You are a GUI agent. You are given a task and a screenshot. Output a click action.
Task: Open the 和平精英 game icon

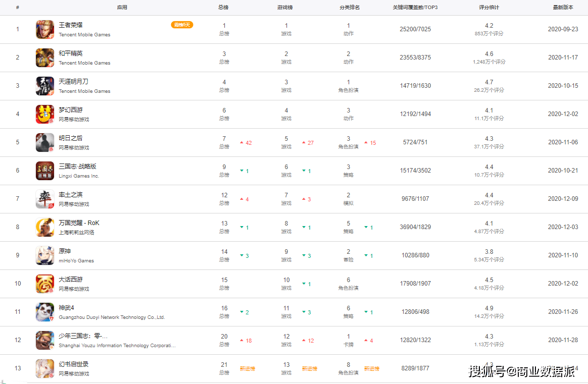(44, 58)
